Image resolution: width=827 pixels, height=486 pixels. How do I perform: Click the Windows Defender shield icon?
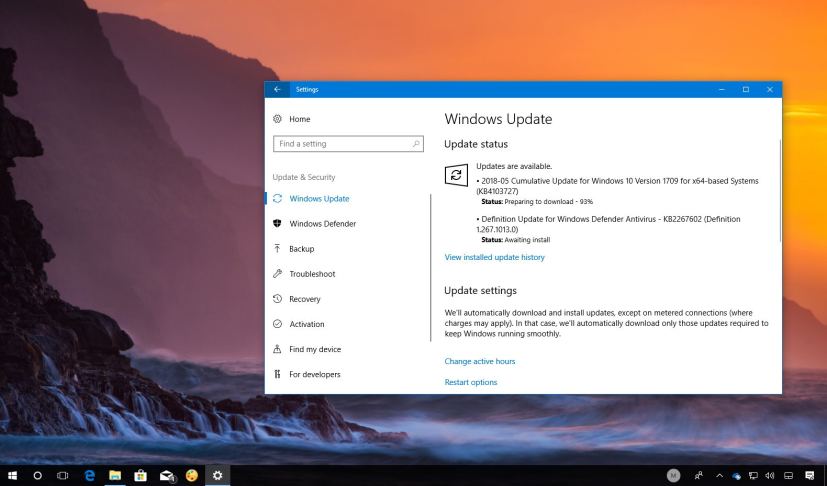click(x=277, y=224)
